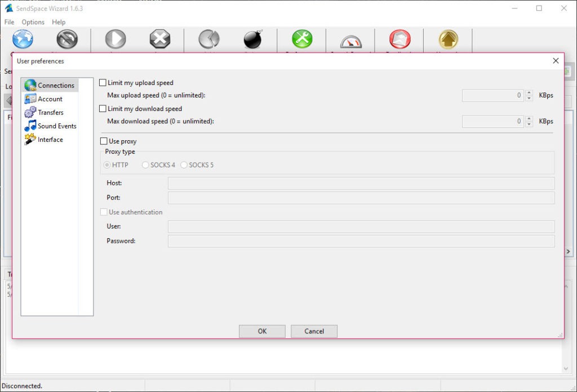The width and height of the screenshot is (577, 392).
Task: Check the Use authentication option
Action: 104,212
